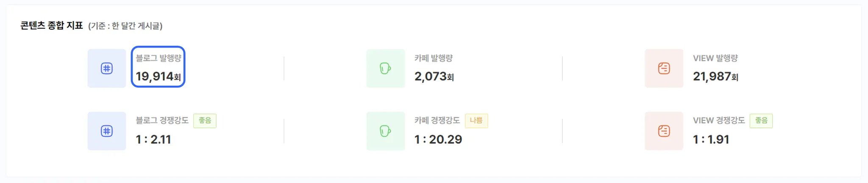This screenshot has width=868, height=183.
Task: Click the 2,073회 cafe publish count
Action: [x=434, y=76]
